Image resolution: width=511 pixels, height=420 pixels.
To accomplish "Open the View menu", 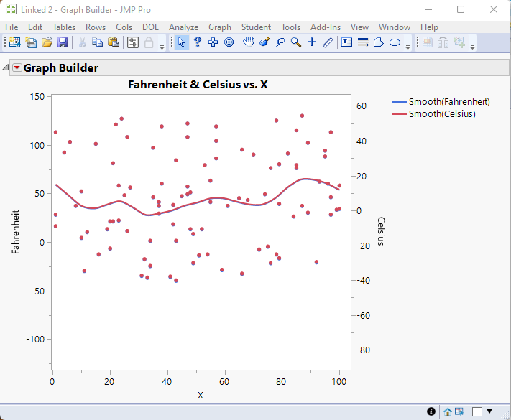I will point(360,27).
